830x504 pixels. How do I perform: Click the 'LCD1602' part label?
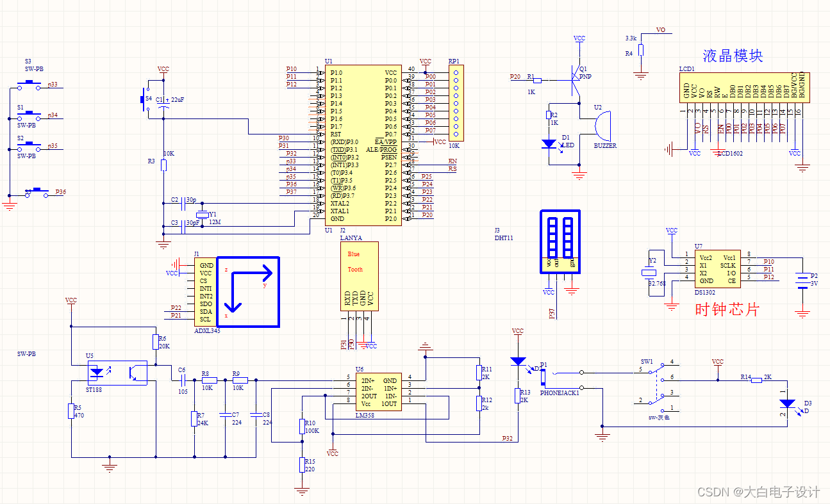(x=730, y=154)
